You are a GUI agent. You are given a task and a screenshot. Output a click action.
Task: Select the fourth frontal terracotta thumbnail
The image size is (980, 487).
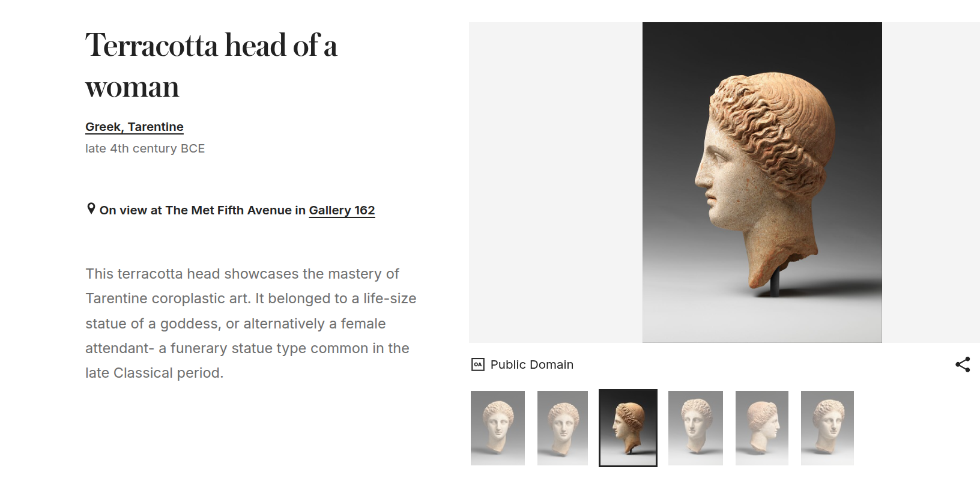click(695, 428)
